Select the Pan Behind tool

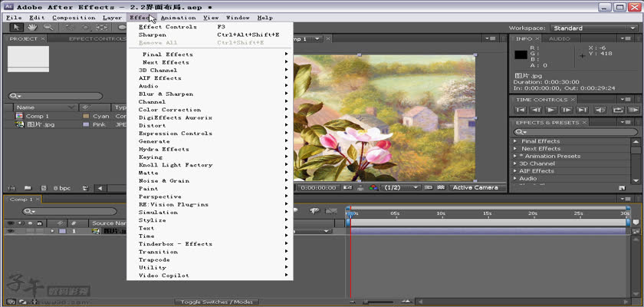pyautogui.click(x=101, y=28)
